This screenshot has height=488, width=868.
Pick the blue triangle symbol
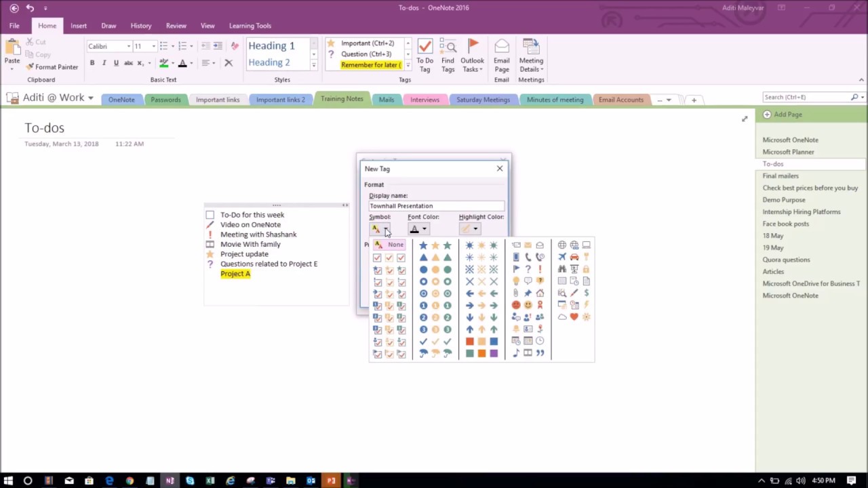pyautogui.click(x=423, y=258)
